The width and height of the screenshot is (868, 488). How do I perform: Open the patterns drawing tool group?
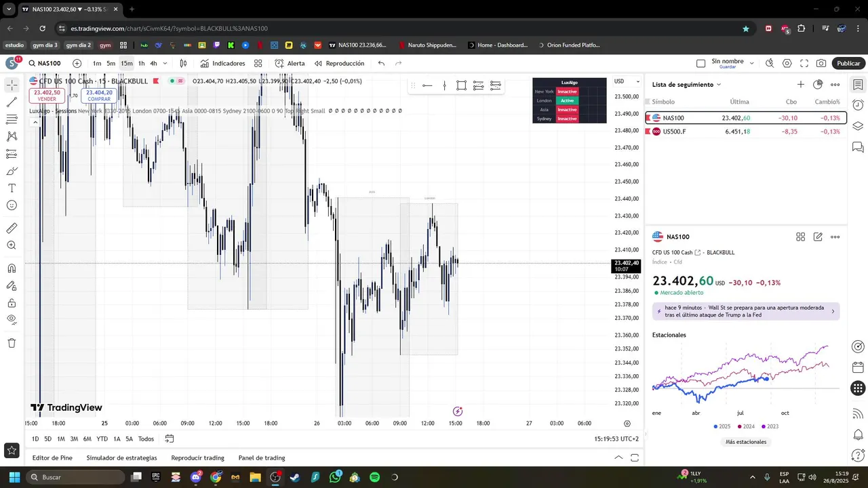click(x=12, y=136)
